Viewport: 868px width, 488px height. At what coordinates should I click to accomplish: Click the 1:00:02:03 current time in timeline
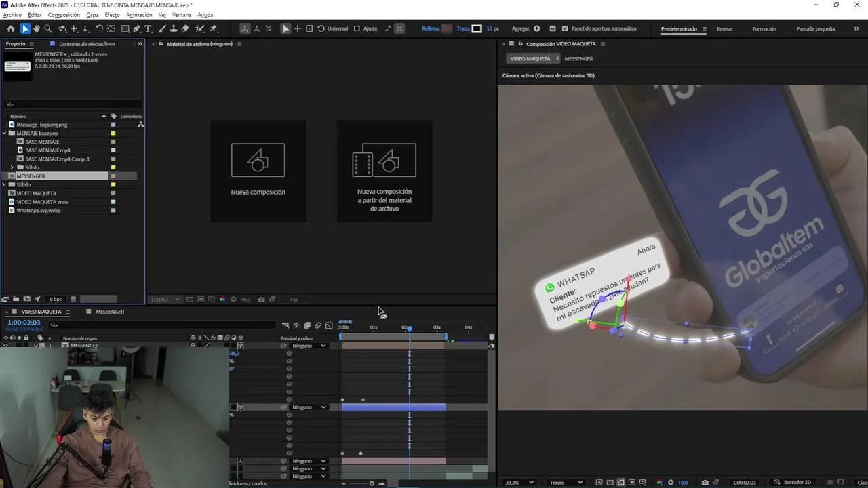point(24,323)
